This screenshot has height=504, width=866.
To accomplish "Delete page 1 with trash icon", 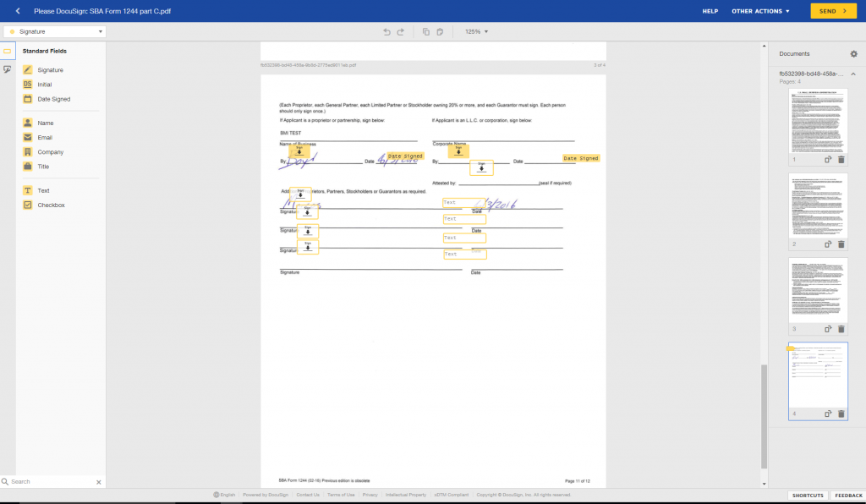I will pos(841,159).
